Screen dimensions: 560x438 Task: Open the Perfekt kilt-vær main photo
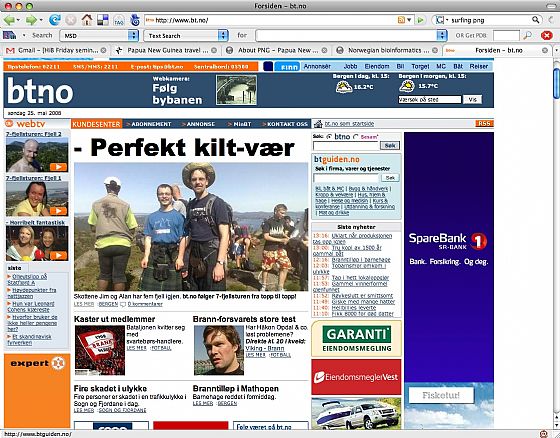(191, 227)
